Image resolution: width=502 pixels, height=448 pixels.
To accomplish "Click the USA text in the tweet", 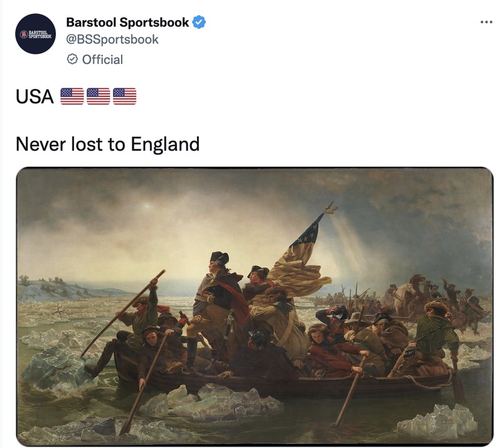I will click(35, 97).
